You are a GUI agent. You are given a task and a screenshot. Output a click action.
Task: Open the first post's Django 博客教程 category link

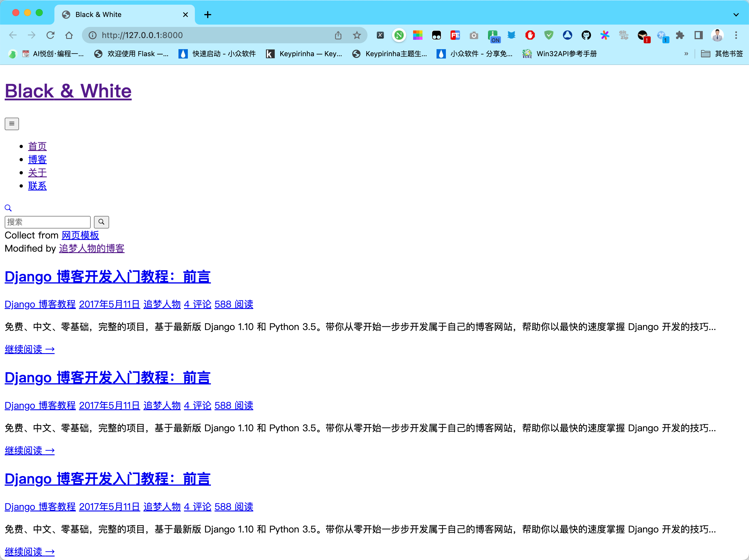click(x=40, y=304)
